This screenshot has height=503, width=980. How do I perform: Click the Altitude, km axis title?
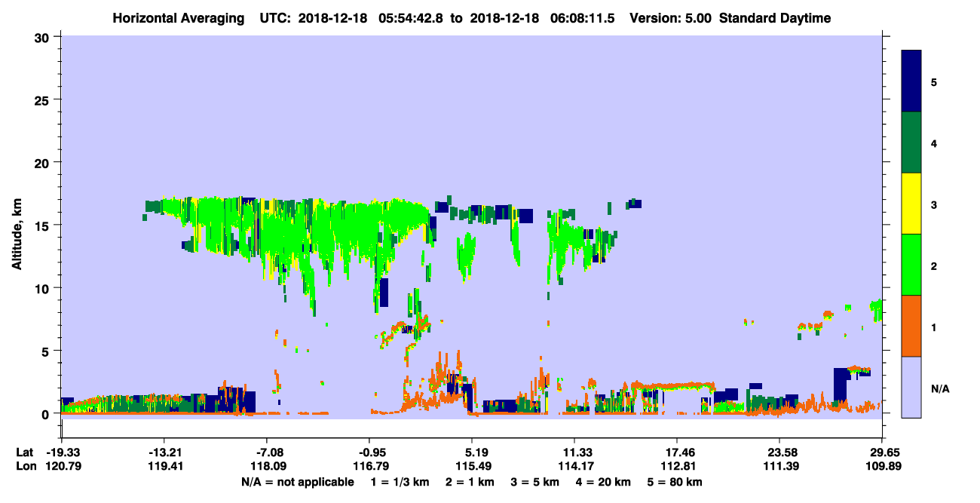coord(16,227)
